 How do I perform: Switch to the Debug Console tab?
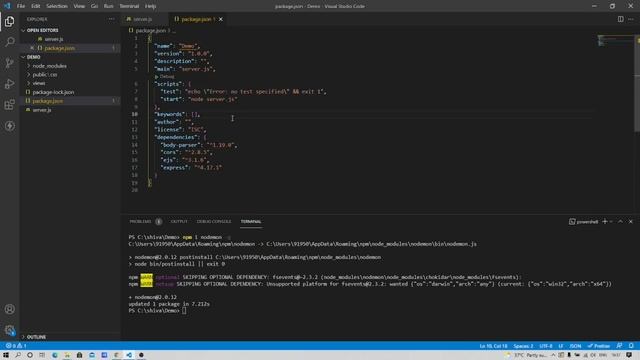(213, 221)
